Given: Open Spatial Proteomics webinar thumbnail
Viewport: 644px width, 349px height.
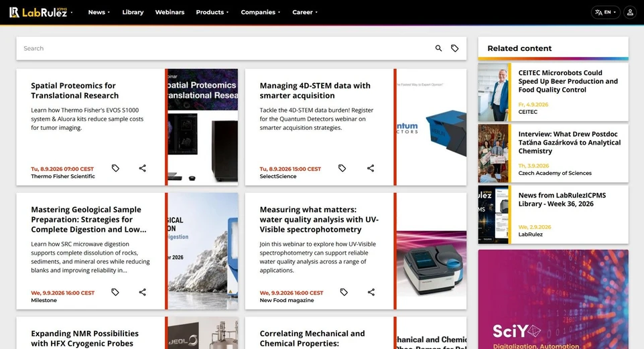Looking at the screenshot, I should coord(202,127).
